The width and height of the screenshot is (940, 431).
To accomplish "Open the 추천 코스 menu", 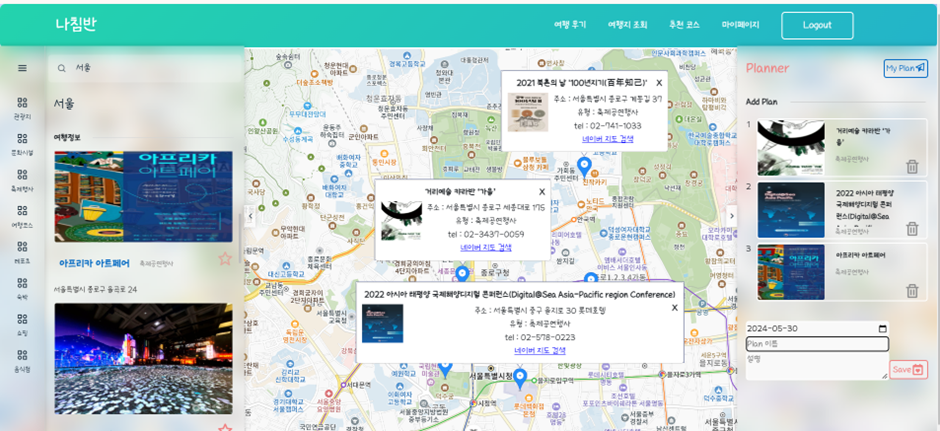I will (x=684, y=25).
